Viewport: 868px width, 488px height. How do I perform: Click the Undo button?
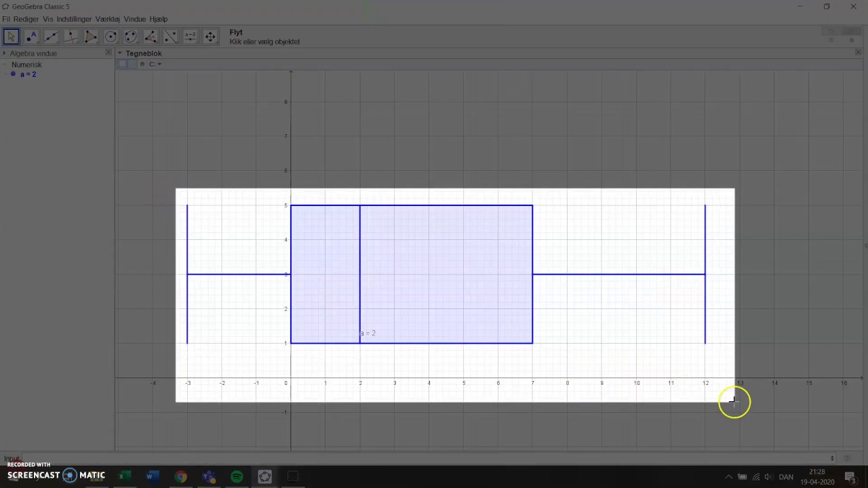tap(831, 31)
